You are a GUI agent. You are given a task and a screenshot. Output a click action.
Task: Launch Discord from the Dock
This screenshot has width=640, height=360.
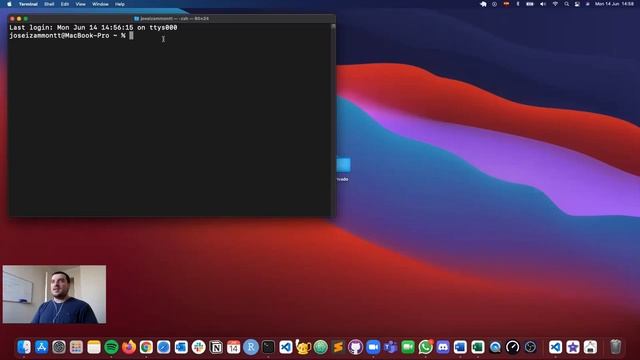click(443, 347)
